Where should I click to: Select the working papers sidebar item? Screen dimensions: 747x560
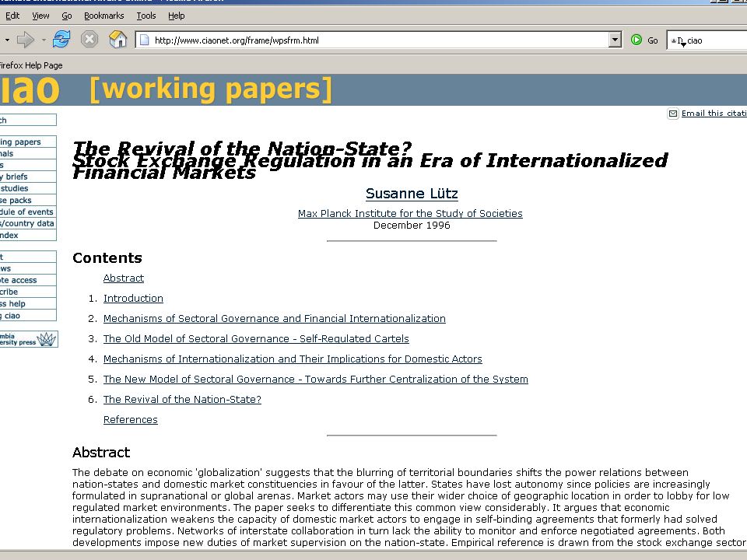point(28,142)
